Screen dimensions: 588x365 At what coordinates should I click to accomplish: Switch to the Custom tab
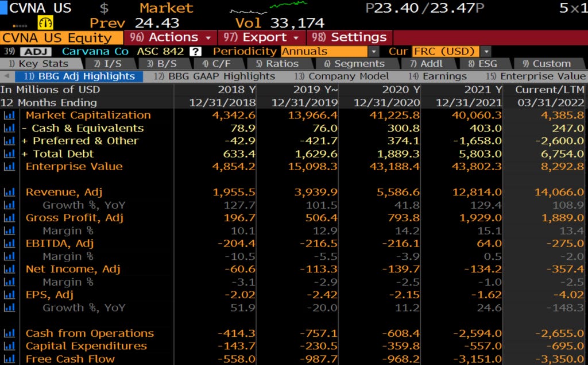click(x=548, y=64)
